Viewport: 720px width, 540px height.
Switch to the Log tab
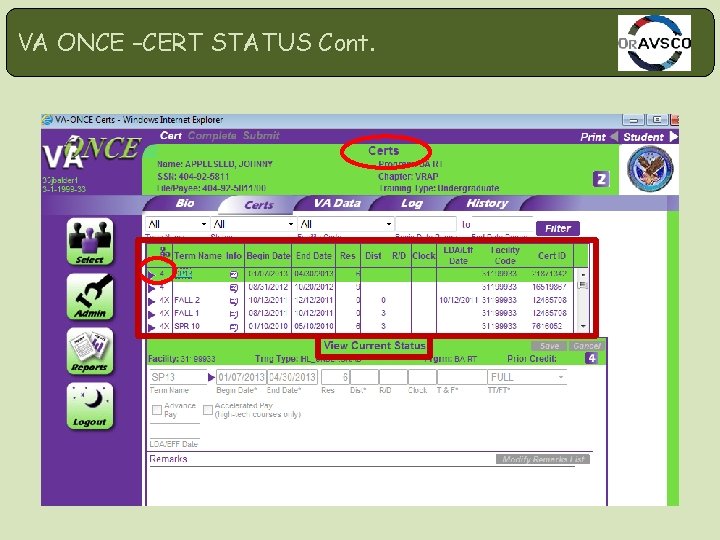click(x=411, y=203)
